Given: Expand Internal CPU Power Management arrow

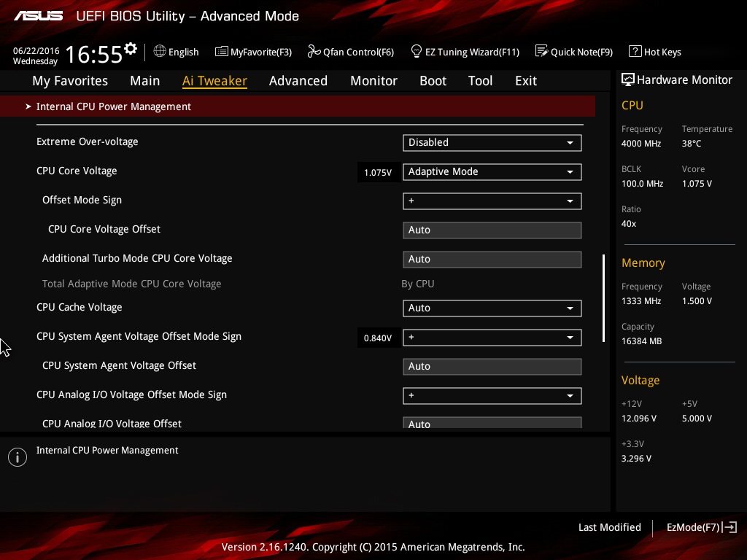Looking at the screenshot, I should point(28,106).
